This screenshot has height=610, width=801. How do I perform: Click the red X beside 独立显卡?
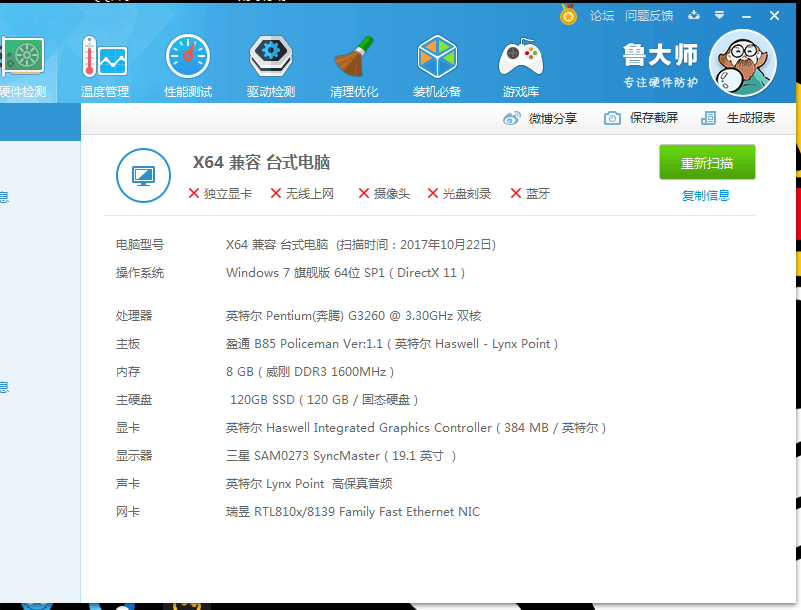coord(194,193)
